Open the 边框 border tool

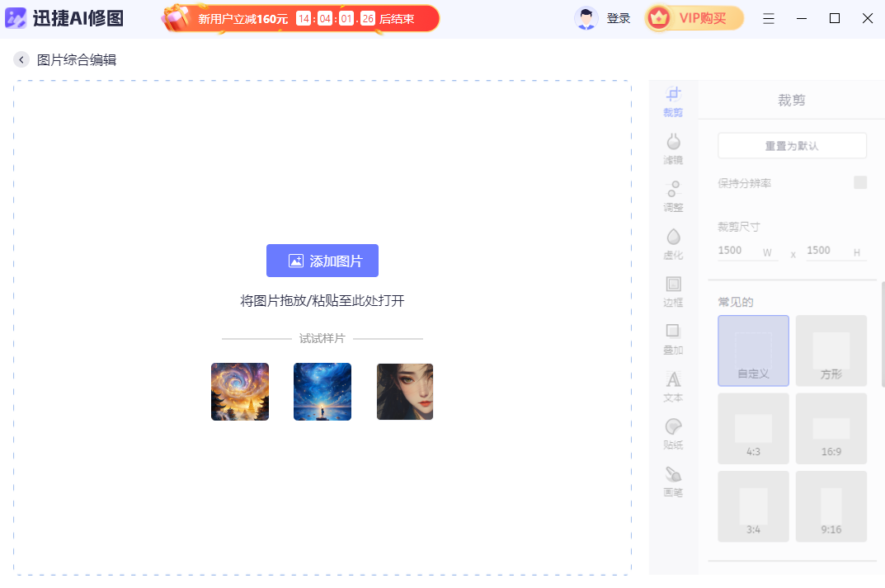point(672,292)
